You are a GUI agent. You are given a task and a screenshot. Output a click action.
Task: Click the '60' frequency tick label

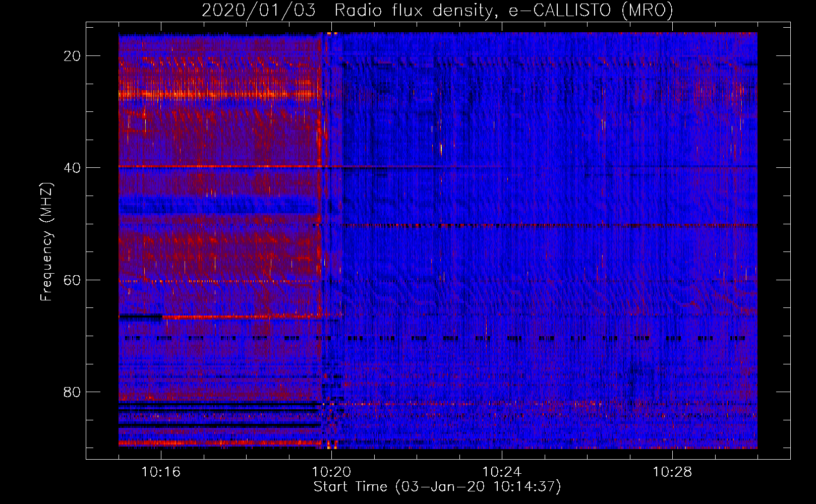72,280
